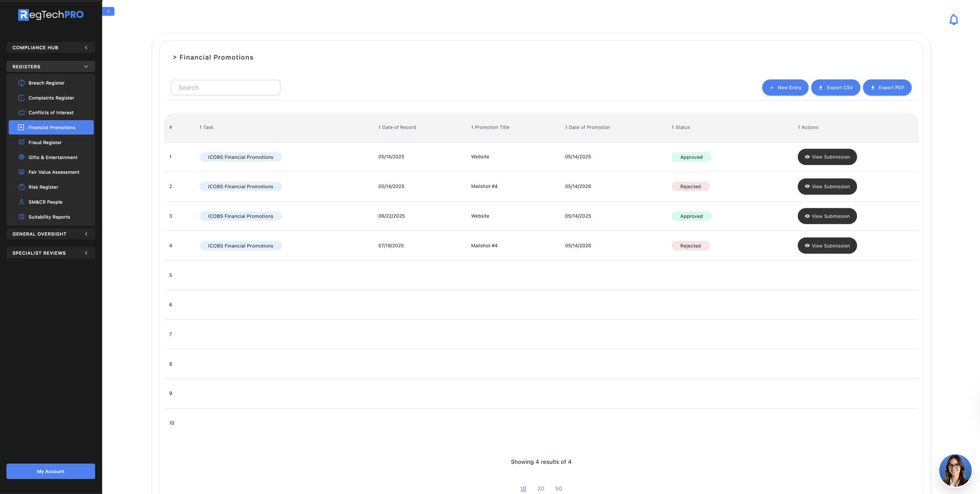
Task: Open Gifts & Entertainment register
Action: [53, 158]
